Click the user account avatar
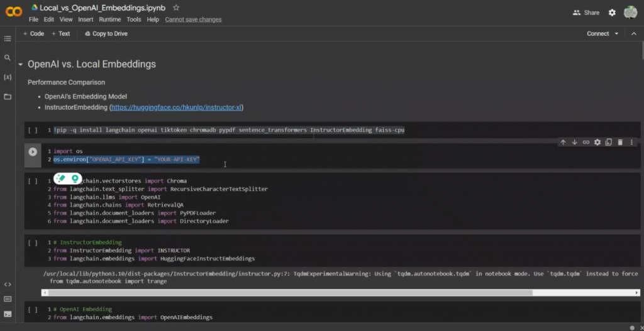 click(x=630, y=13)
